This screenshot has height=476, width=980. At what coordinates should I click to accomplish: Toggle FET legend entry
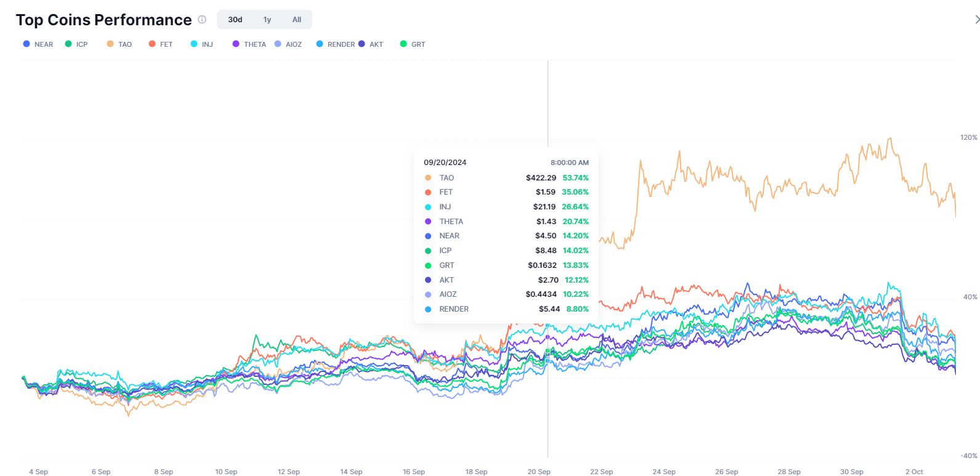pos(161,44)
